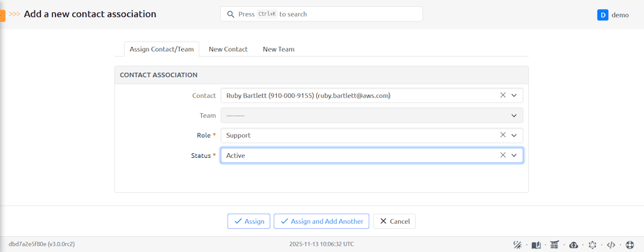This screenshot has height=252, width=644.
Task: Expand the Status dropdown chevron
Action: coord(514,155)
